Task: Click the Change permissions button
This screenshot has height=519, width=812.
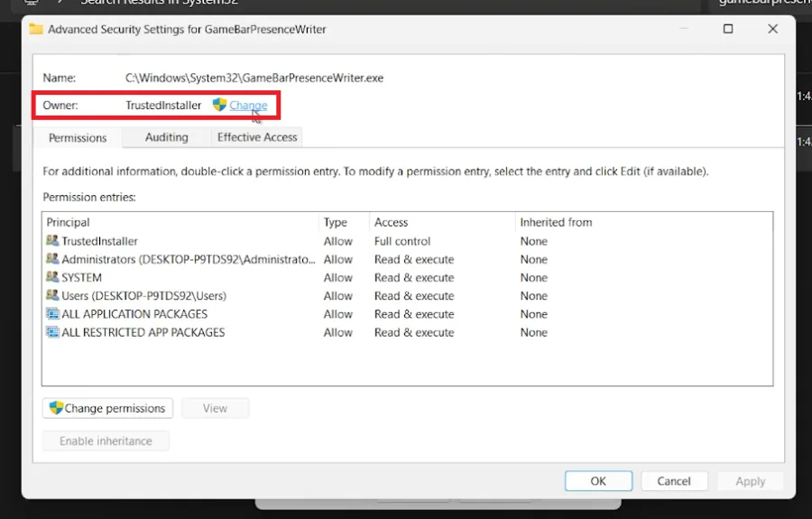Action: point(107,408)
